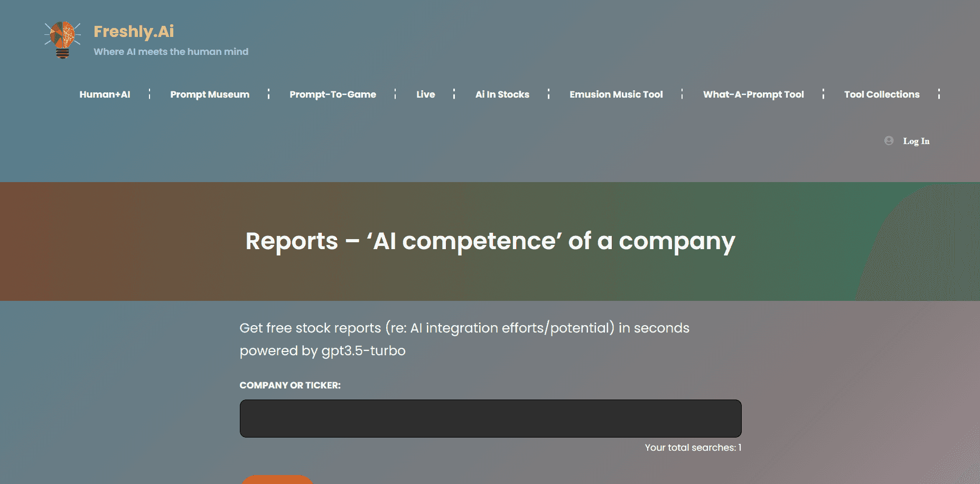Click the Log In link
Screen dimensions: 980x484
coord(916,141)
